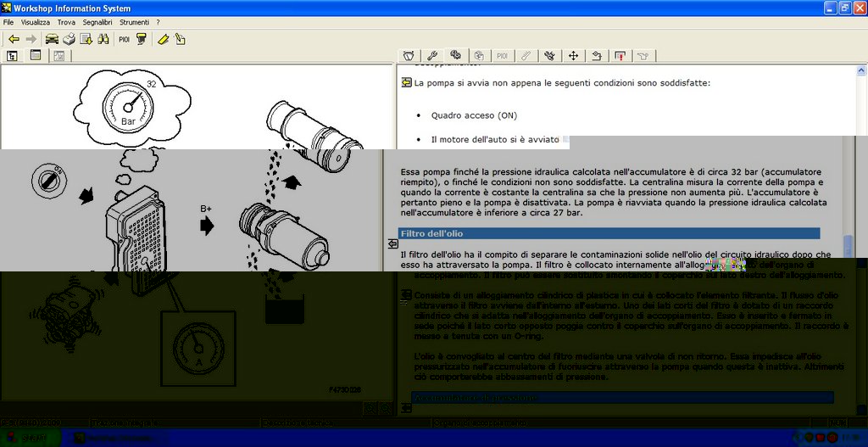868x447 pixels.
Task: Open the red exclamation warning tab
Action: 620,55
